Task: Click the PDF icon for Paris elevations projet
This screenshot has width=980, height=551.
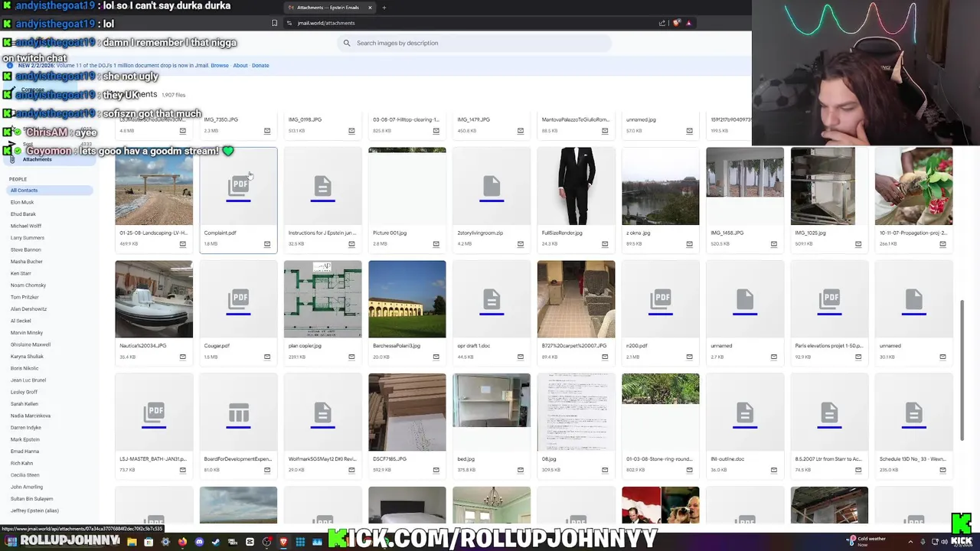Action: click(x=829, y=299)
